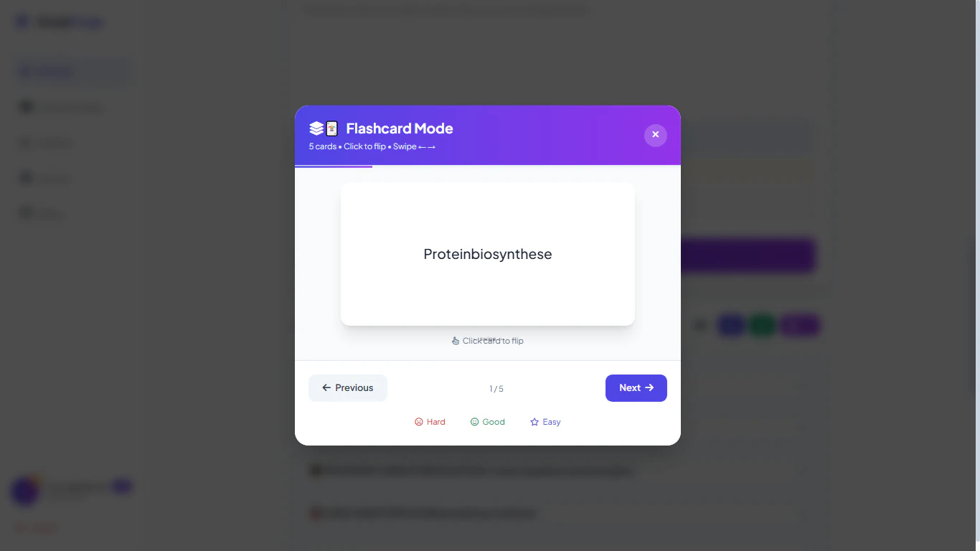Mark the card as Good

coord(488,422)
